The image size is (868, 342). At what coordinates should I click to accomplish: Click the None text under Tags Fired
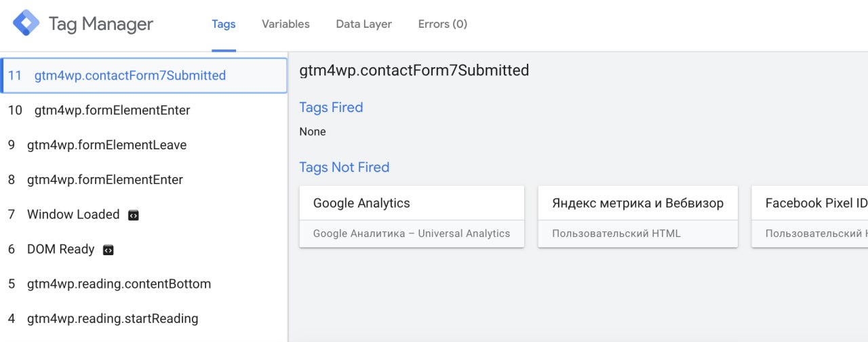313,132
